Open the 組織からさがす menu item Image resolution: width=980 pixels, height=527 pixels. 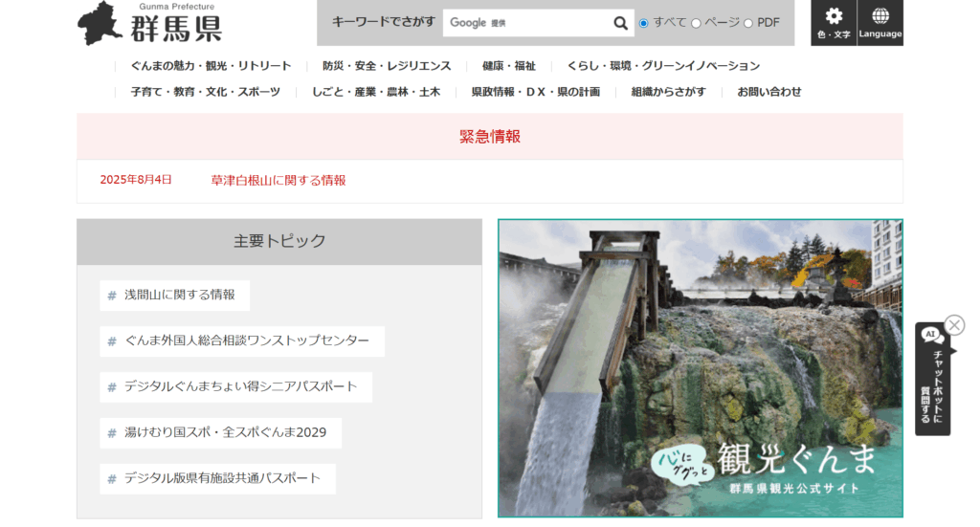[x=668, y=92]
